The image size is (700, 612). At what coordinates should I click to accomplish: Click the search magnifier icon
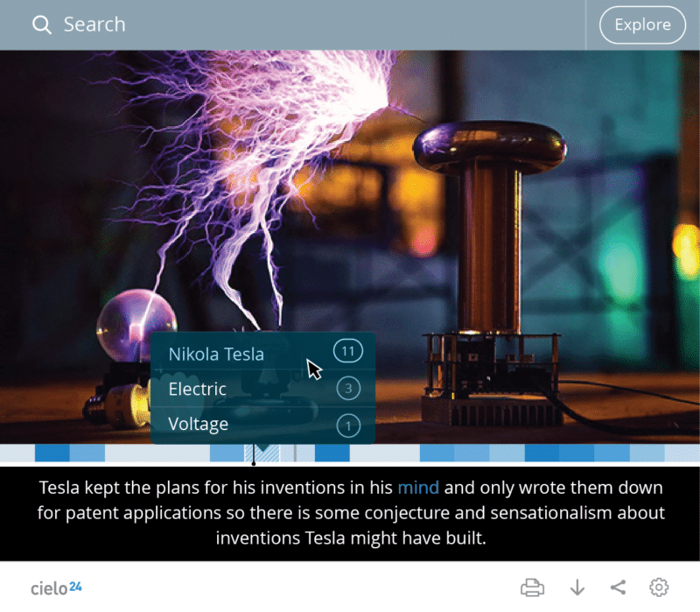click(x=41, y=25)
